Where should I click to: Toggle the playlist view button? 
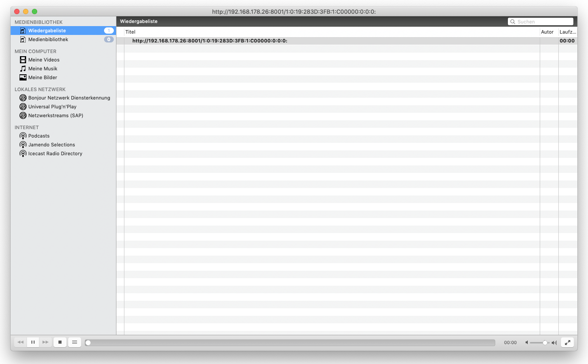74,342
